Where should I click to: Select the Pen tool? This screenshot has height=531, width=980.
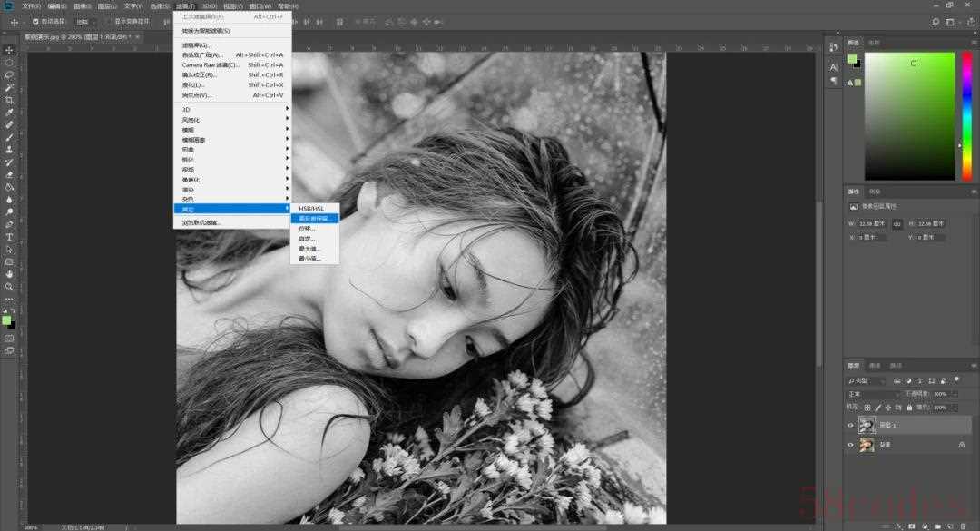(x=9, y=224)
